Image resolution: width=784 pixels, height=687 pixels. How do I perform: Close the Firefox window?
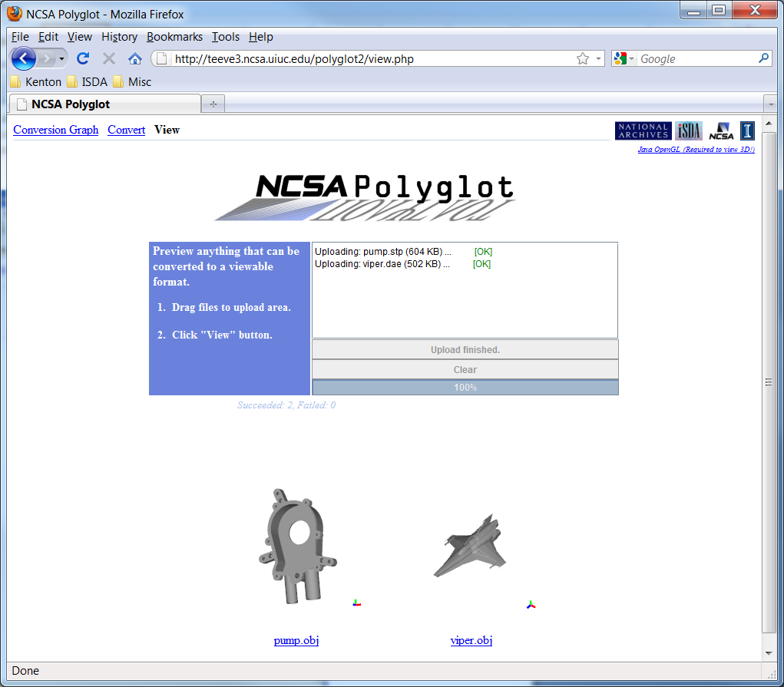pyautogui.click(x=755, y=11)
